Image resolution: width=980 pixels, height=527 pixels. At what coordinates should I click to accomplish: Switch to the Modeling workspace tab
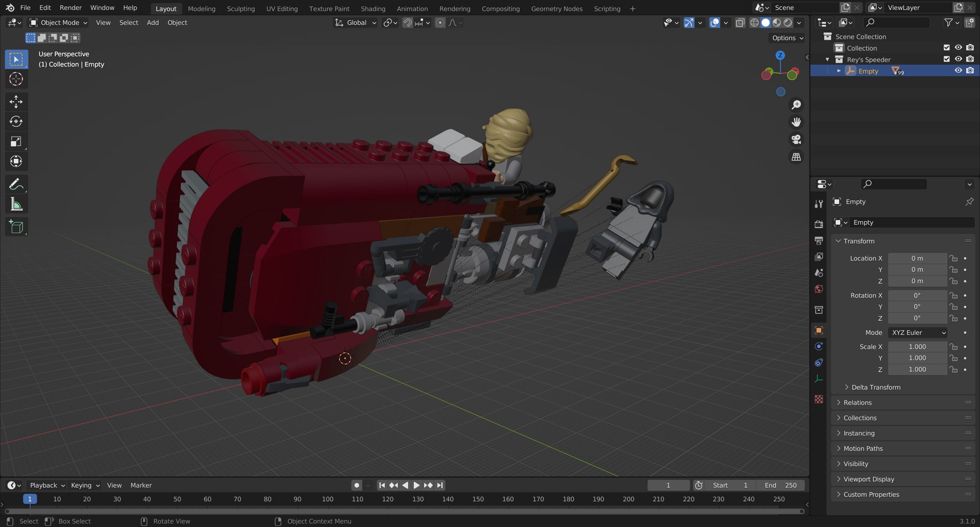201,8
